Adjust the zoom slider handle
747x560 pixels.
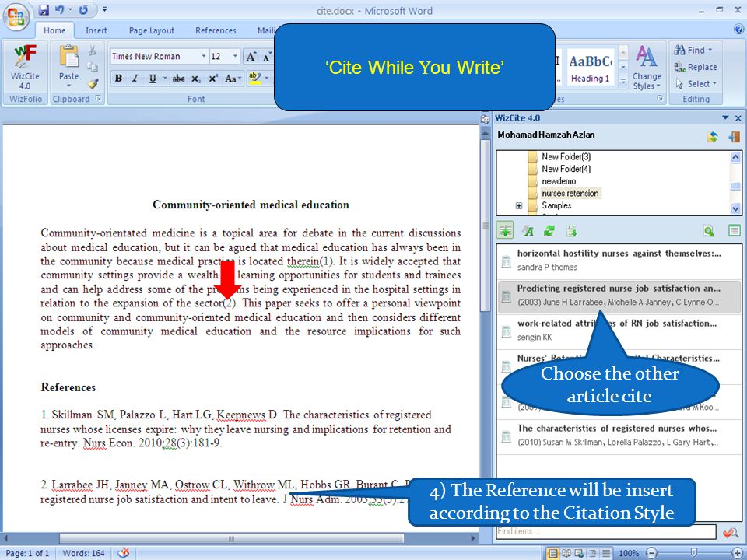point(693,552)
